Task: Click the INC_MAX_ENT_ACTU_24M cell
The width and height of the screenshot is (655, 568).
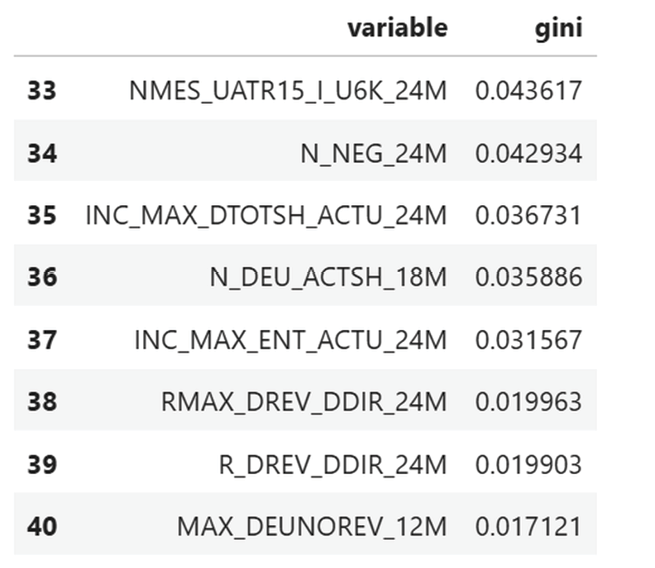Action: click(x=291, y=340)
